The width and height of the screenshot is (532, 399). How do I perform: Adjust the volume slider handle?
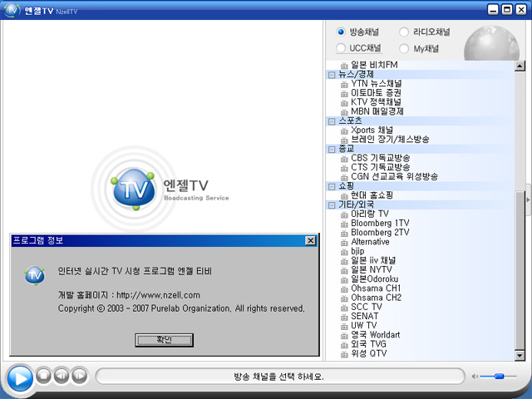499,376
